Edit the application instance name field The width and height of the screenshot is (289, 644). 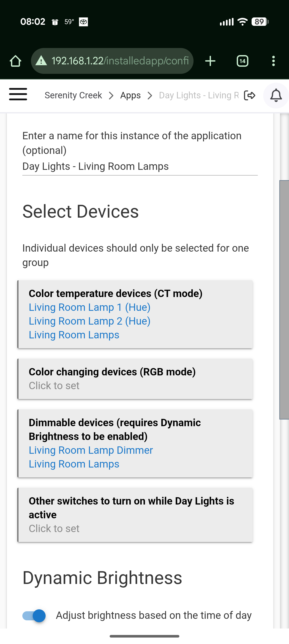click(140, 167)
